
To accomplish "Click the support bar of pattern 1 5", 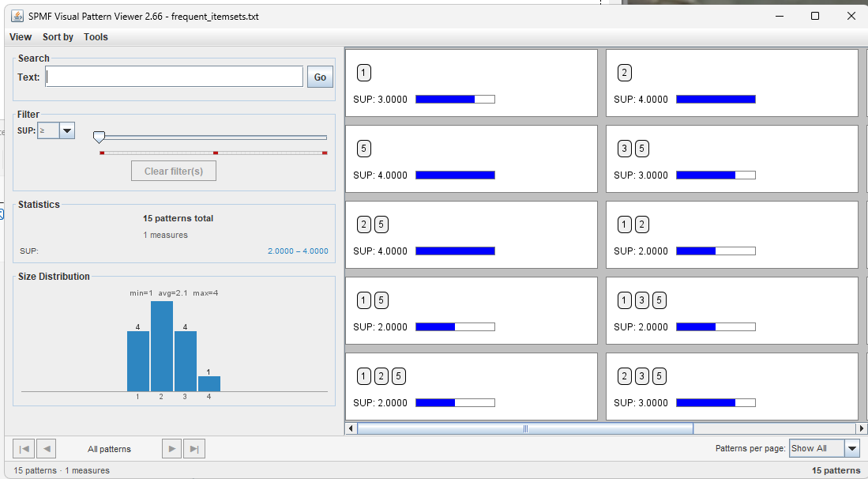I will 455,326.
